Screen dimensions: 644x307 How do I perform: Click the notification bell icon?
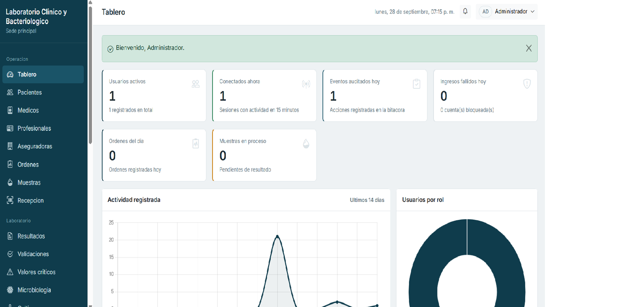tap(465, 11)
